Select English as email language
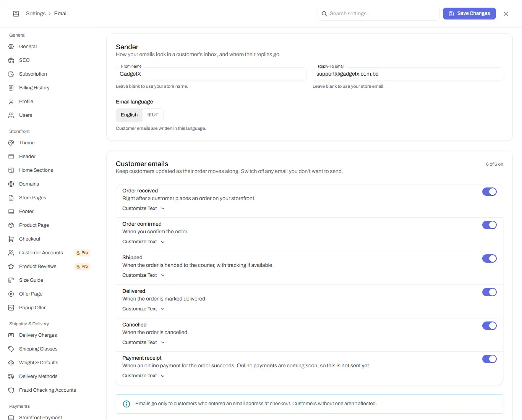522x420 pixels. 129,115
